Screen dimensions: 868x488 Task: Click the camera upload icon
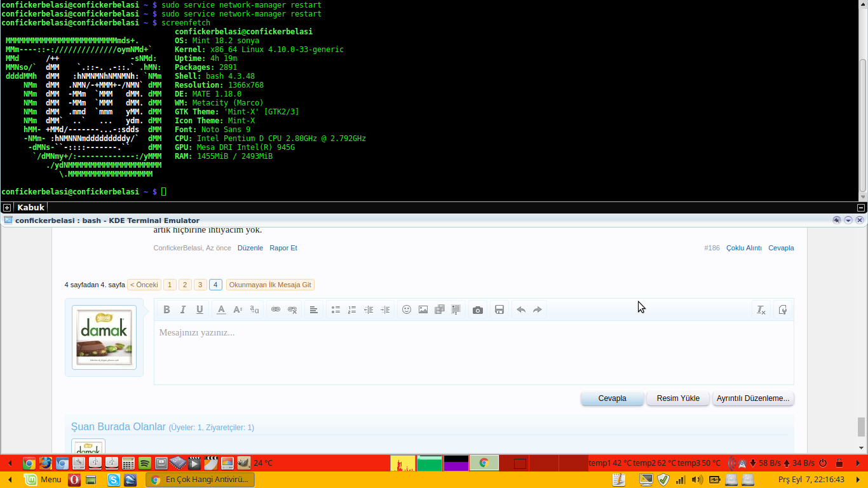(x=478, y=309)
